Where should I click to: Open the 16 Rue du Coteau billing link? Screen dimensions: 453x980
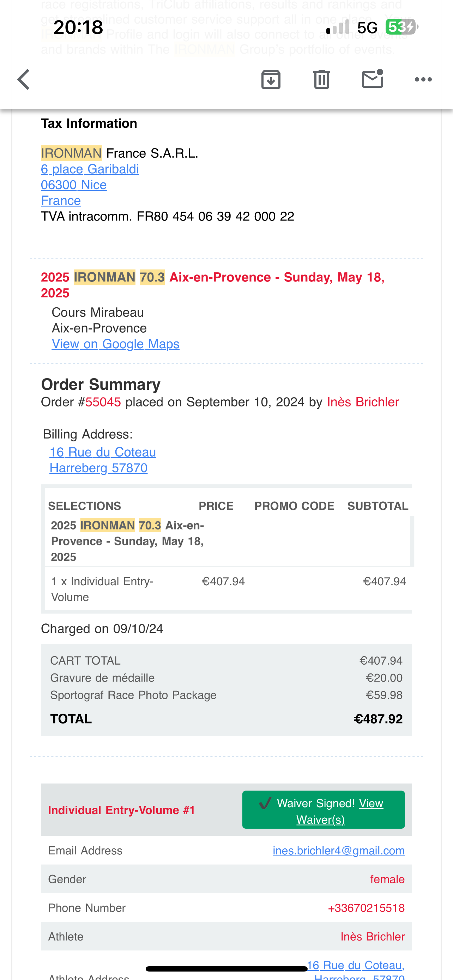[x=103, y=452]
